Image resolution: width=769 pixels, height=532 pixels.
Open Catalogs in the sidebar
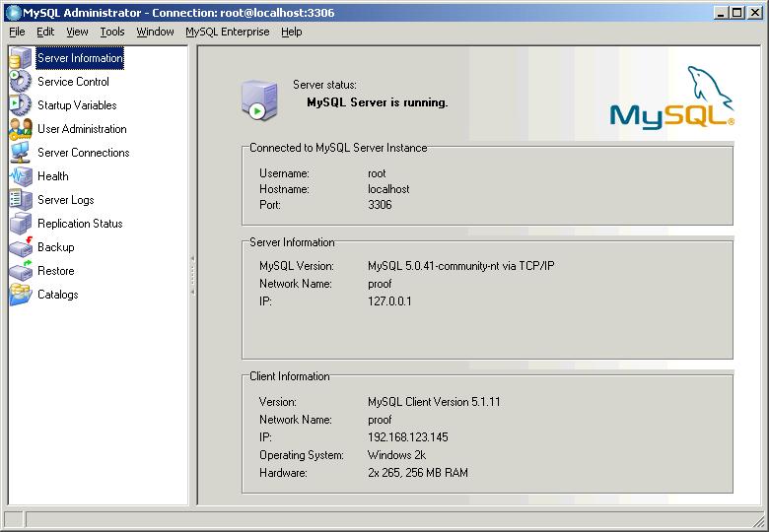(58, 295)
